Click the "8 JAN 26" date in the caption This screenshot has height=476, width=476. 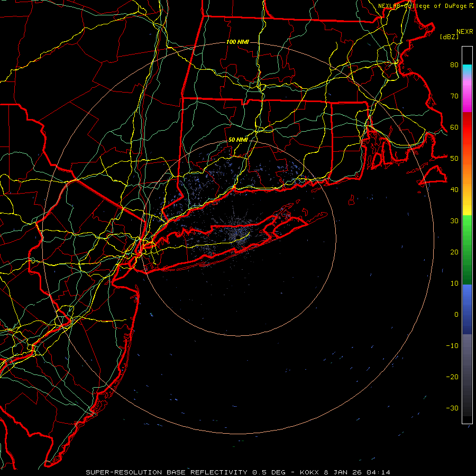(x=342, y=472)
